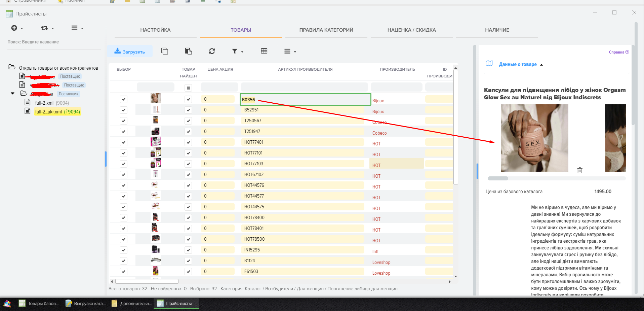Click the full-2.xml file icon
The width and height of the screenshot is (644, 311).
[x=28, y=102]
